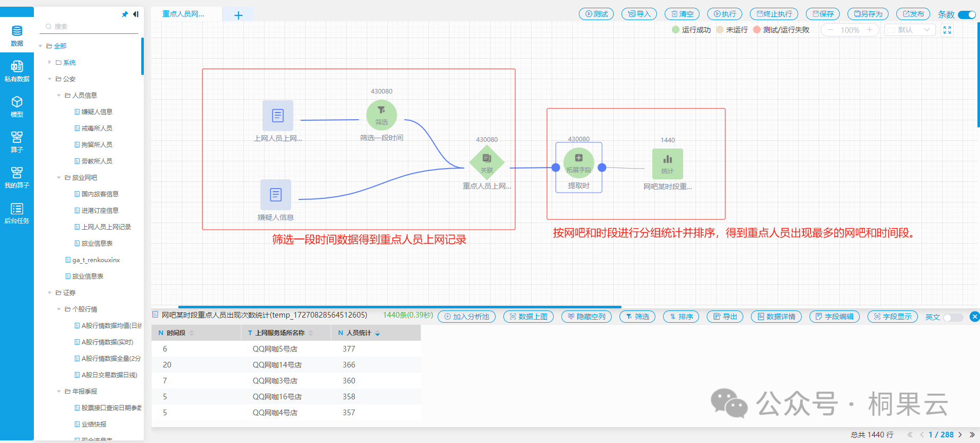Click the 执行 button

point(724,14)
